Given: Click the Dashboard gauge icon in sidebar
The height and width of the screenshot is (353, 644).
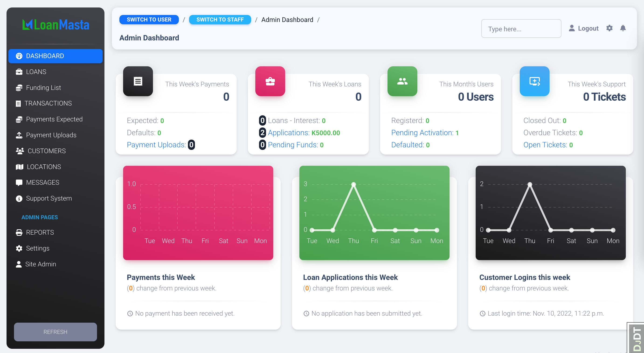Looking at the screenshot, I should (x=19, y=56).
